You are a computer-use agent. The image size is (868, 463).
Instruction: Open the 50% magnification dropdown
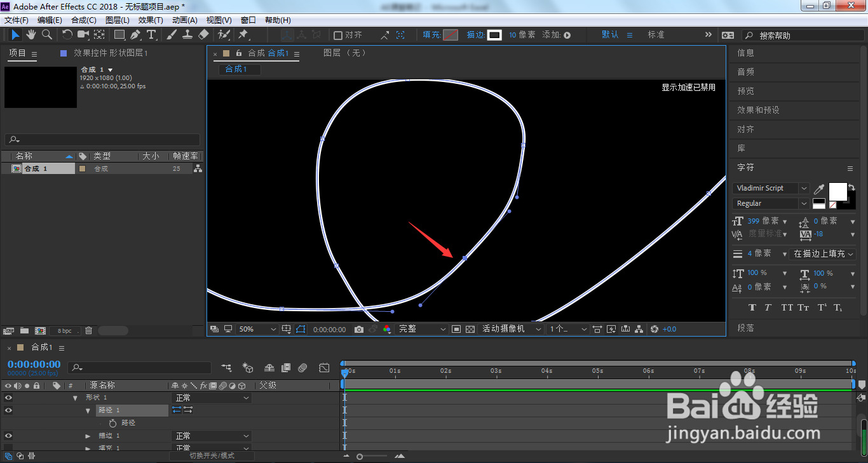click(x=257, y=329)
